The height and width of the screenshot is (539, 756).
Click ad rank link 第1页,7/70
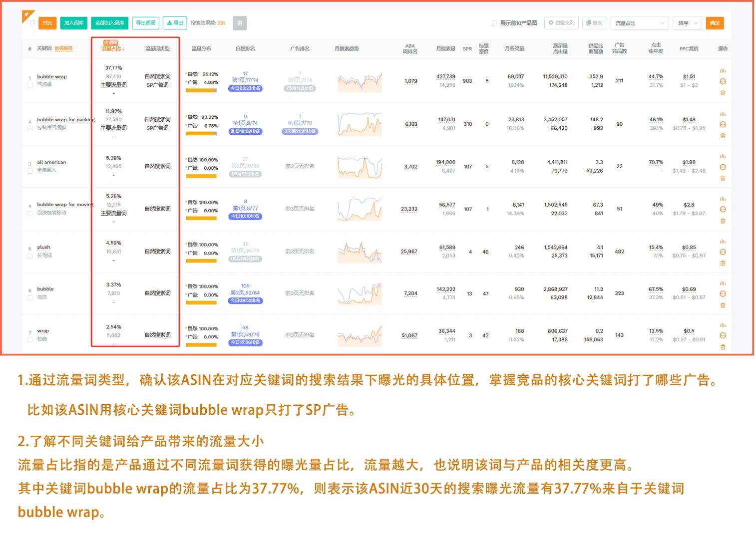[x=300, y=123]
